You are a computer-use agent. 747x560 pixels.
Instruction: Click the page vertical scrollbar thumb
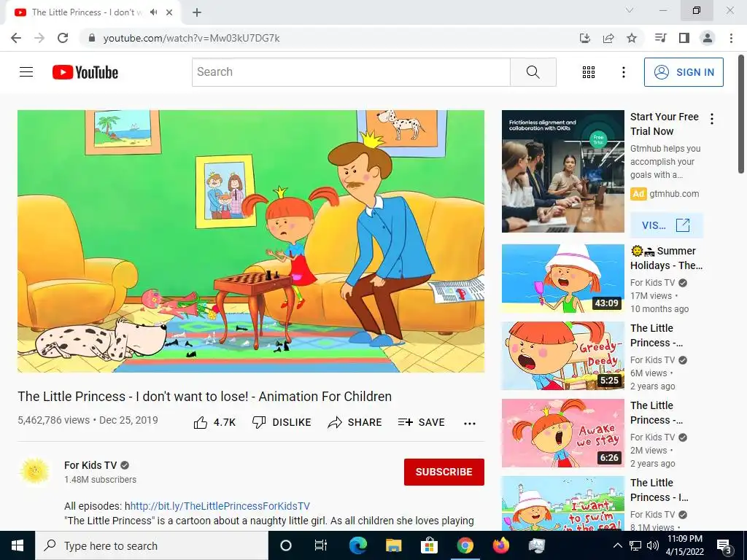click(741, 114)
